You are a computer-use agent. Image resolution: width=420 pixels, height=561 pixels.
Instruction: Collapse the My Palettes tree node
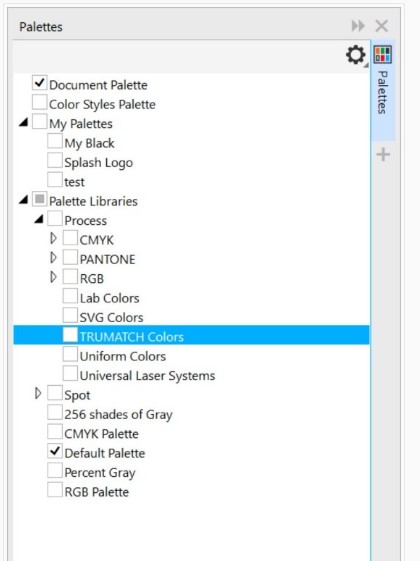click(23, 123)
